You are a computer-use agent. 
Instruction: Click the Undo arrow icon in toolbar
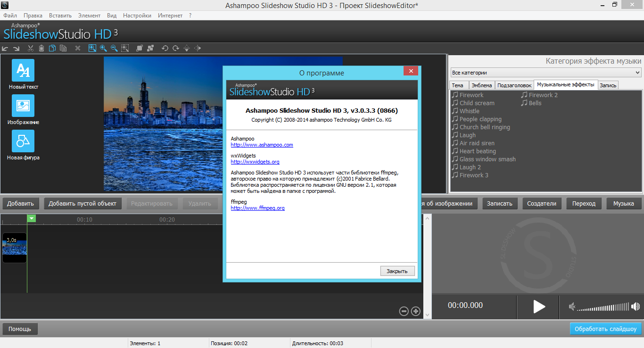coord(5,48)
